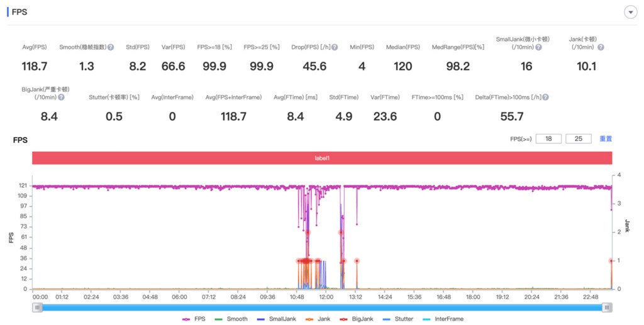Viewport: 644px width, 325px height.
Task: Click the FPS threshold field showing 25
Action: coord(578,139)
